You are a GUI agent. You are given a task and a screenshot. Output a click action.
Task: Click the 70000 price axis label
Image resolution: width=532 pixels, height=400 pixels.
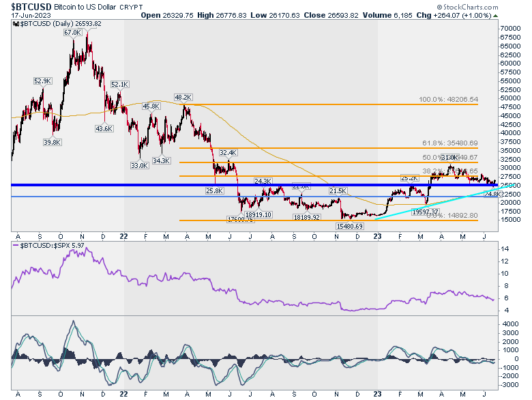[x=510, y=29]
